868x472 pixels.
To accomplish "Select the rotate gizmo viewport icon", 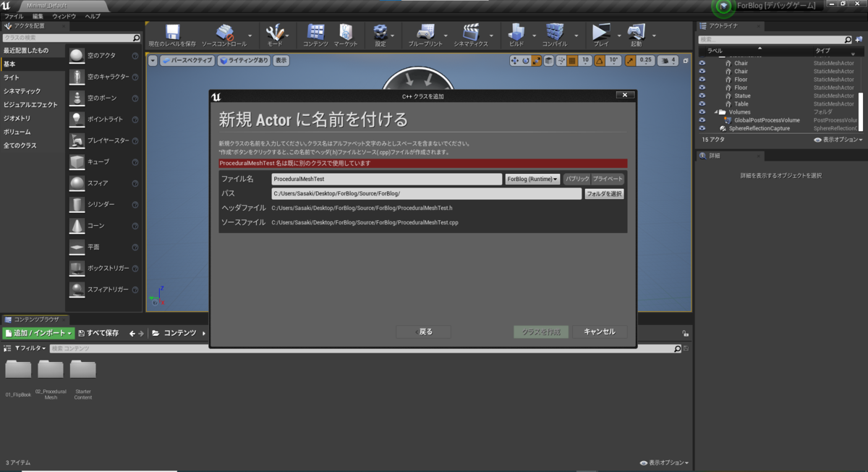I will 525,61.
